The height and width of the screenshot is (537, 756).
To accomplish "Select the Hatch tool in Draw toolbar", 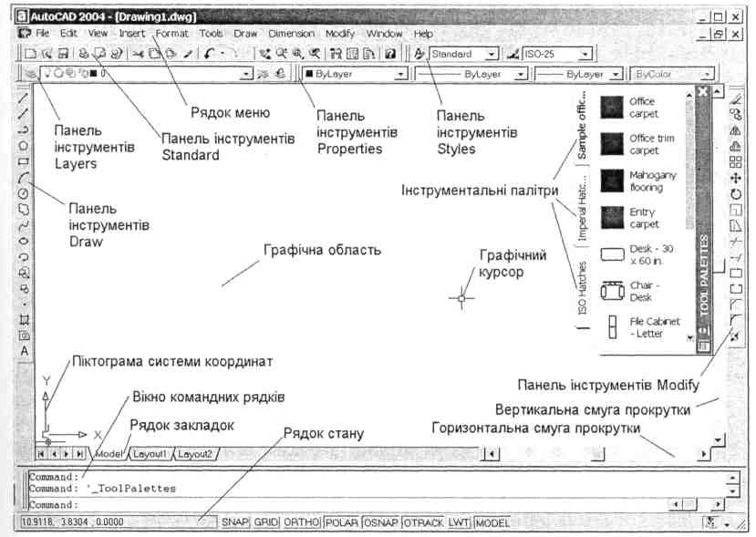I will [x=24, y=320].
